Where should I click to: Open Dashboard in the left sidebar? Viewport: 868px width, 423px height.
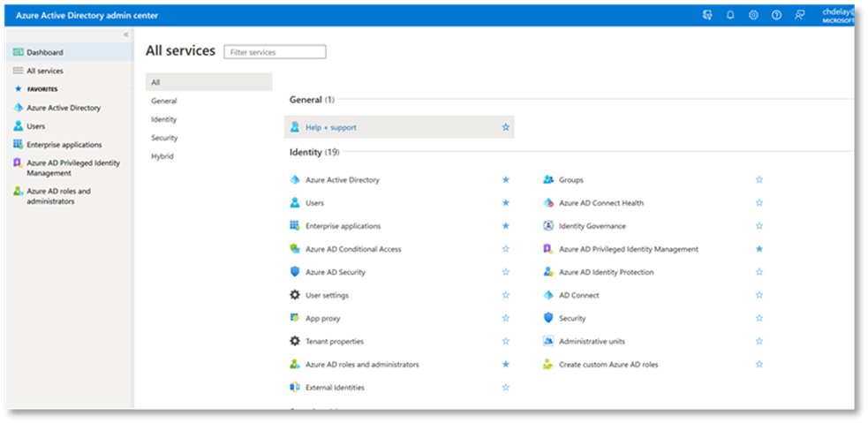pyautogui.click(x=44, y=53)
